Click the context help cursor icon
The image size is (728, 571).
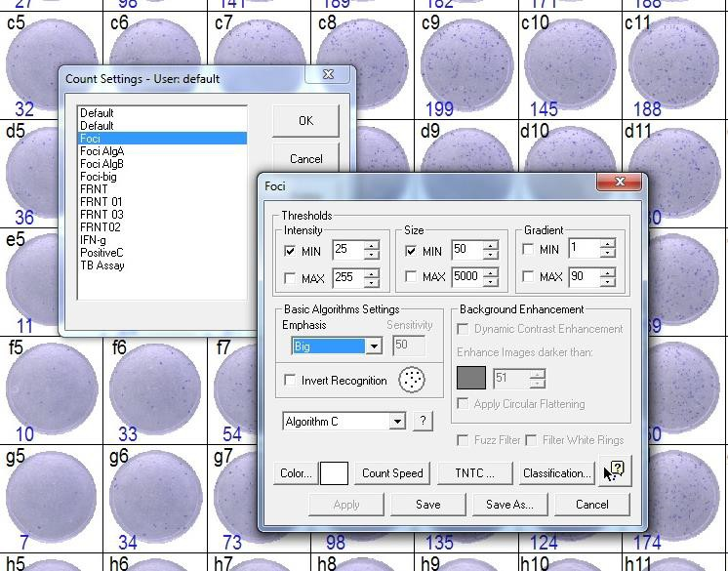pyautogui.click(x=616, y=471)
